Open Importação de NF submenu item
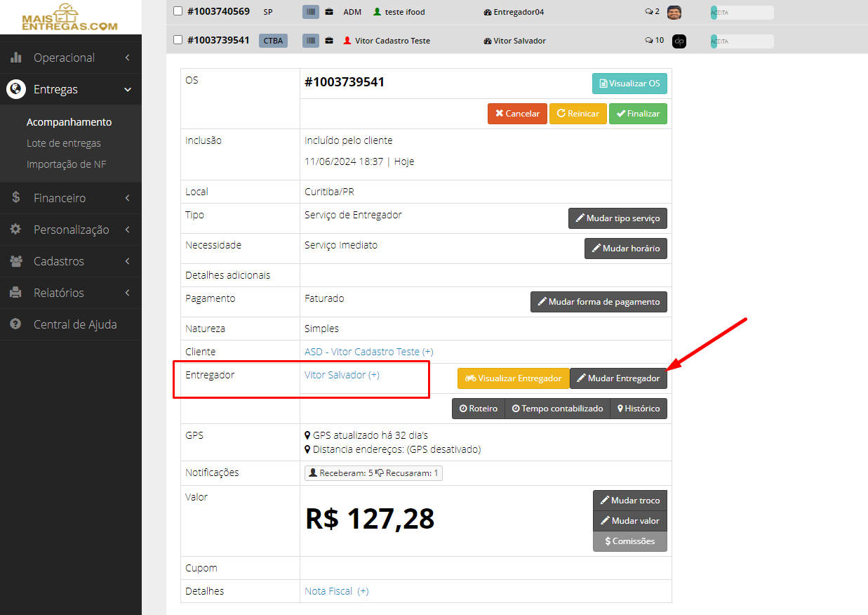 click(x=67, y=164)
